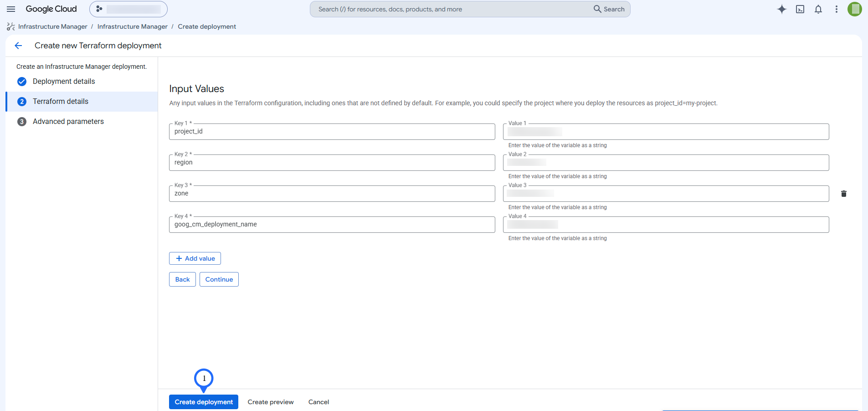
Task: Select the Terraform details step
Action: 82,102
